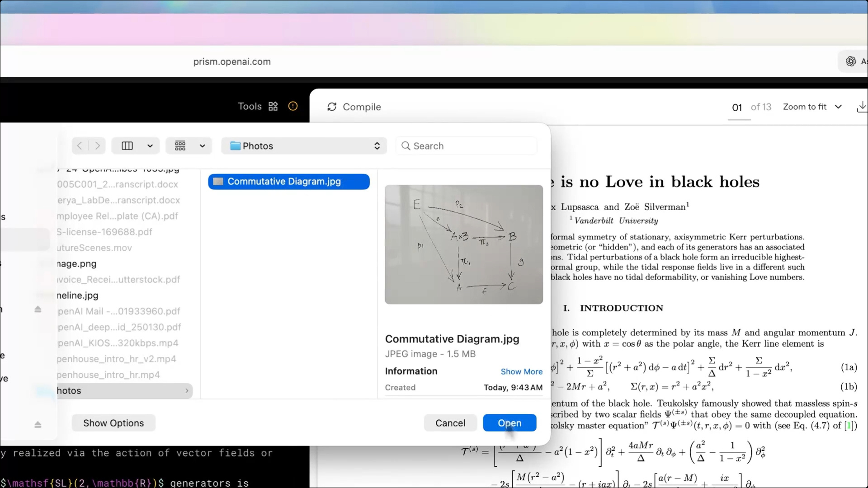The image size is (868, 488).
Task: Click the download icon in the PDF toolbar
Action: click(862, 106)
